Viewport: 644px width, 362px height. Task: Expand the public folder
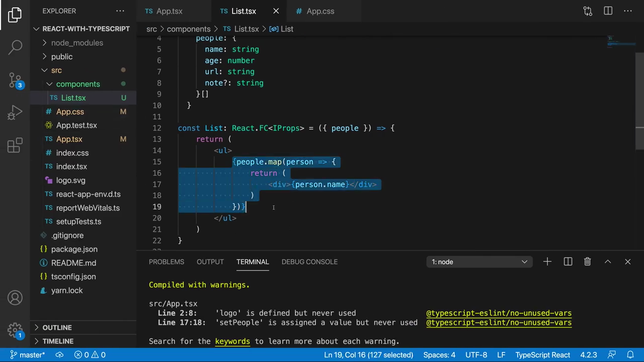pos(83,56)
